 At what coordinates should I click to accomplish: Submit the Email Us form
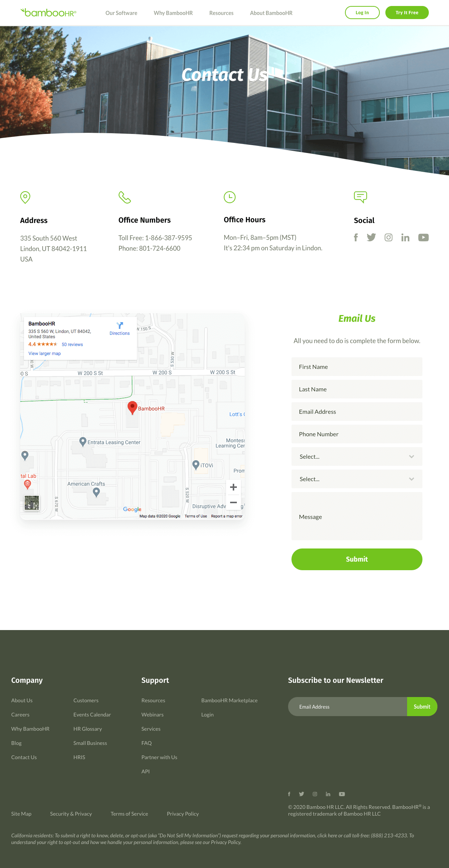[357, 559]
